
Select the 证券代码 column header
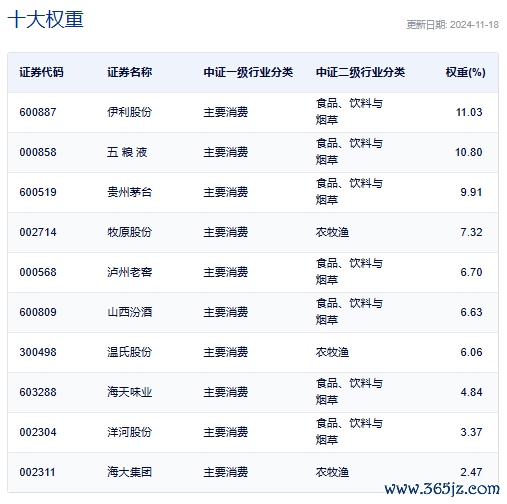point(41,72)
